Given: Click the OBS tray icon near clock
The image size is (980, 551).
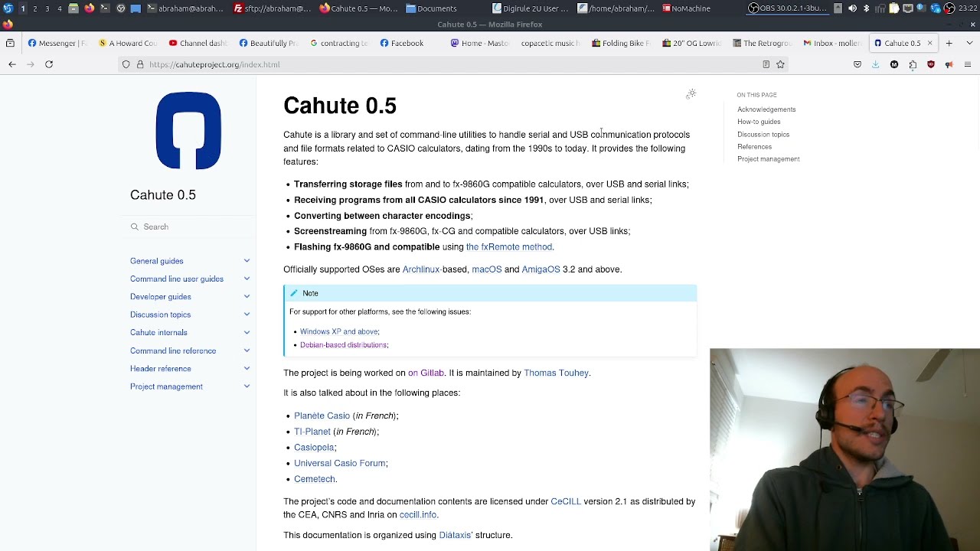Looking at the screenshot, I should click(x=949, y=8).
